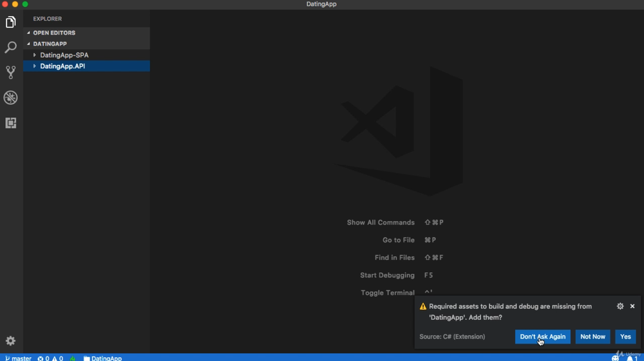This screenshot has width=644, height=361.
Task: Open notifications bell in status bar
Action: 632,358
